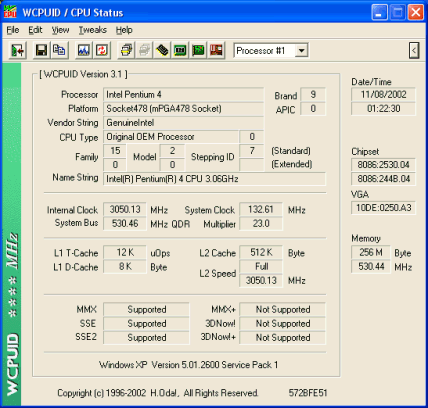This screenshot has width=428, height=408.
Task: Click the red arrows Refresh icon
Action: 102,51
